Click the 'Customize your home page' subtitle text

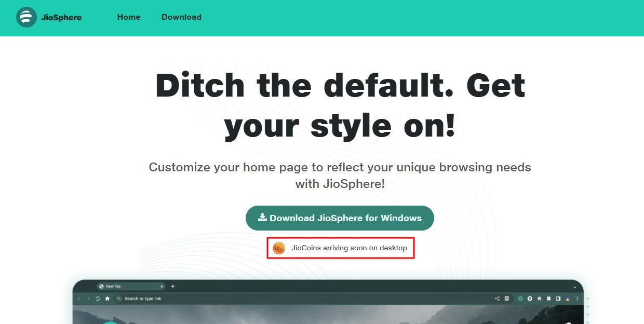(340, 176)
